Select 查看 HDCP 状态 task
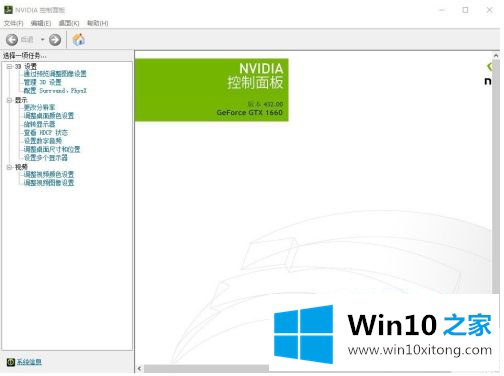 point(46,132)
